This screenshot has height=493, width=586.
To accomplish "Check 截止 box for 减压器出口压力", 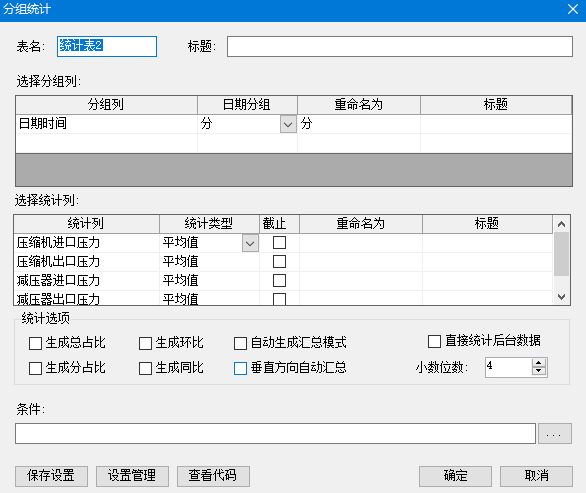I will 279,299.
